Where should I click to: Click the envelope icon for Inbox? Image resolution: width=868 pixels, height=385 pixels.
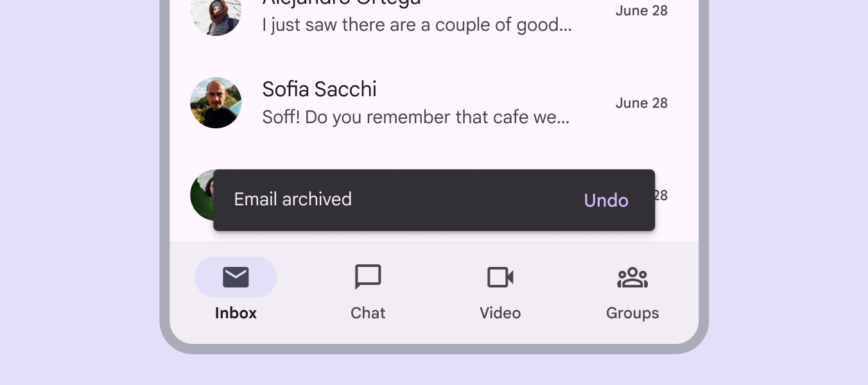[x=236, y=277]
